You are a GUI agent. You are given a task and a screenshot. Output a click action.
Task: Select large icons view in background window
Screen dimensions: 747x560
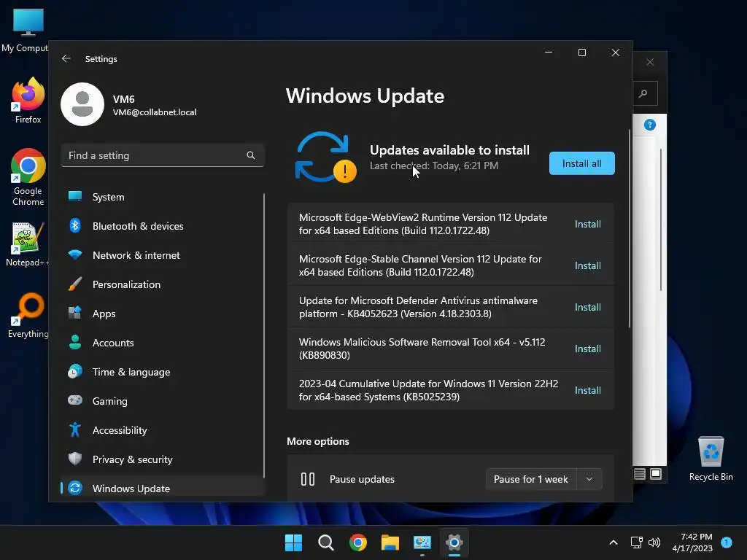[656, 474]
